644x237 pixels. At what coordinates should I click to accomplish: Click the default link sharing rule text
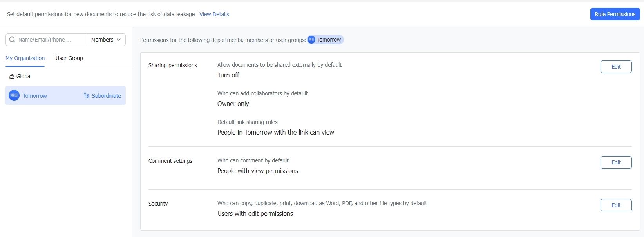pos(275,132)
